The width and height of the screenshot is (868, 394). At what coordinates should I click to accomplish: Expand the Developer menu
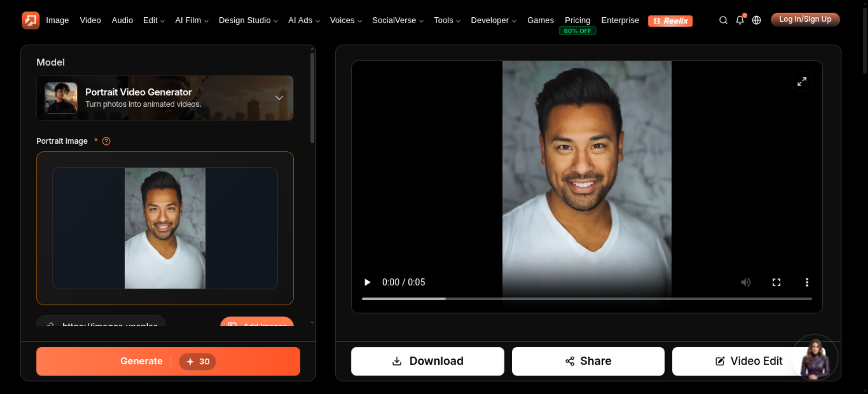493,20
